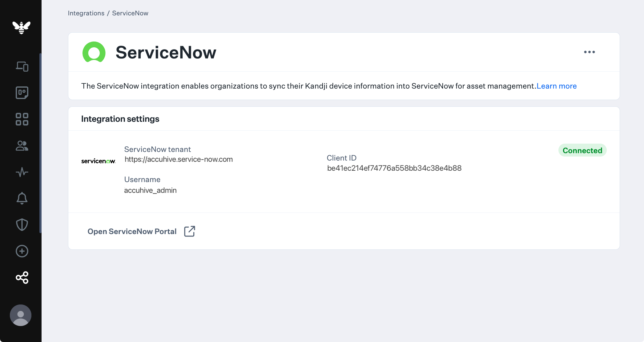Follow the Learn more link
This screenshot has height=342, width=644.
point(556,86)
